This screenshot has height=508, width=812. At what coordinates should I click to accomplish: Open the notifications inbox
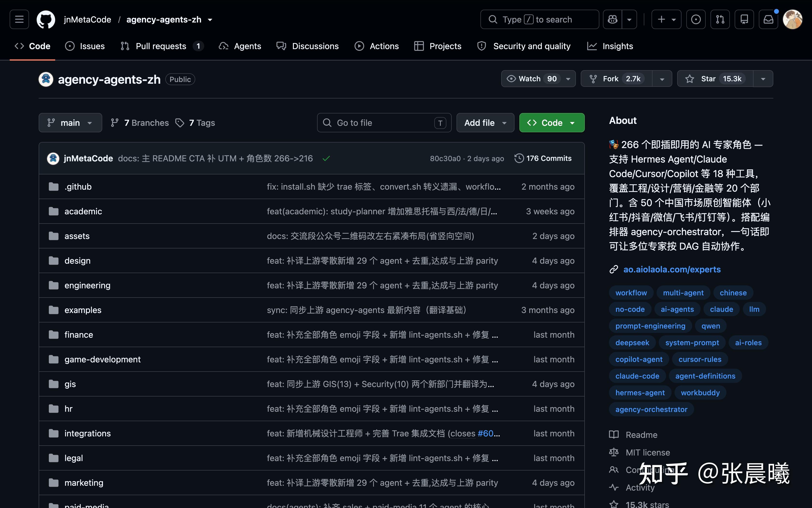point(768,20)
